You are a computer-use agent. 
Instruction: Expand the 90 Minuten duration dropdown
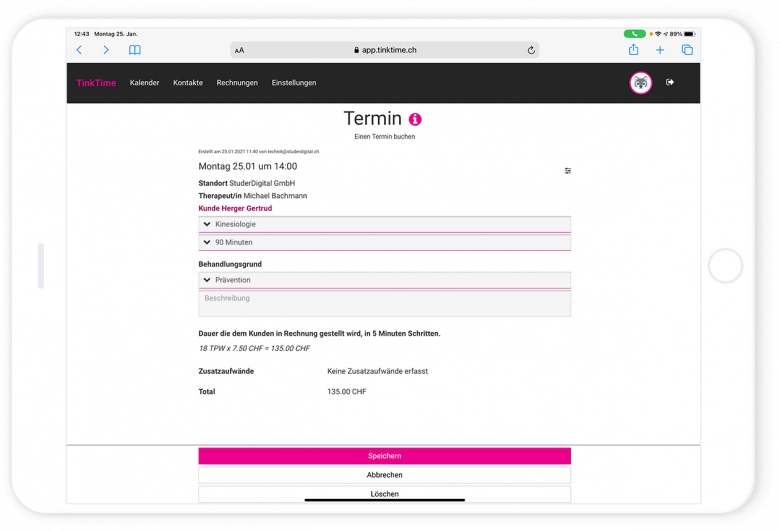[384, 242]
